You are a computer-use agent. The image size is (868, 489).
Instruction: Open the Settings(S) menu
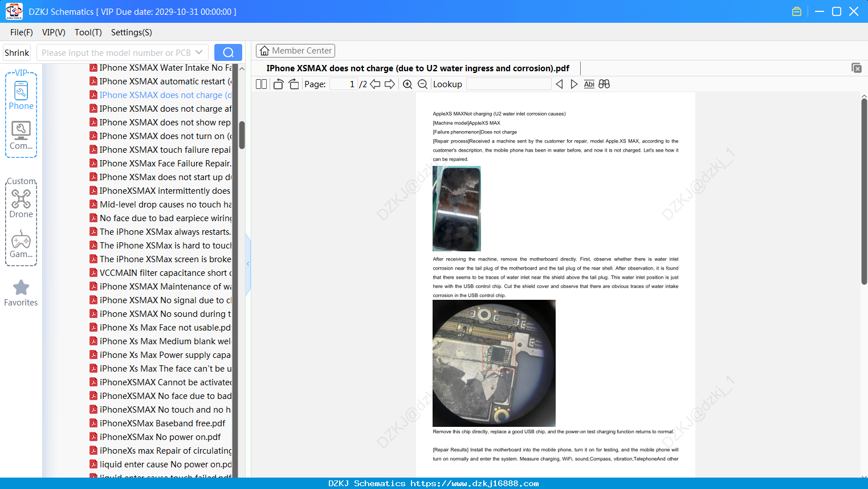(x=132, y=32)
